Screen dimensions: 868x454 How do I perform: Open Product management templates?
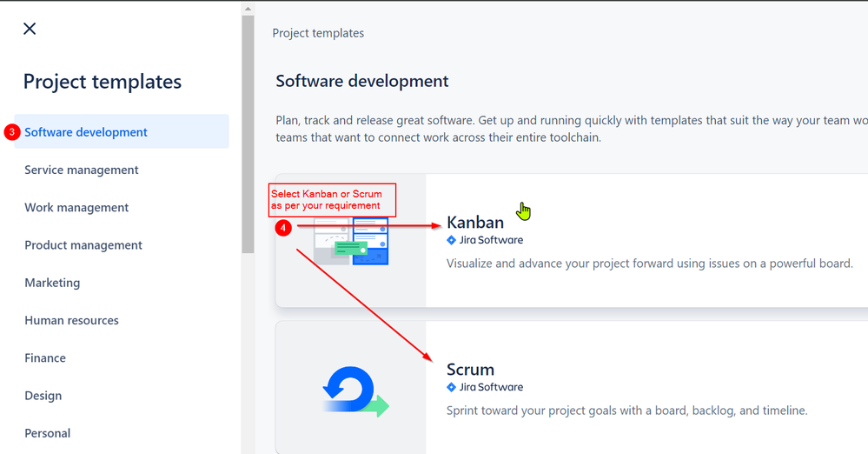pyautogui.click(x=83, y=245)
